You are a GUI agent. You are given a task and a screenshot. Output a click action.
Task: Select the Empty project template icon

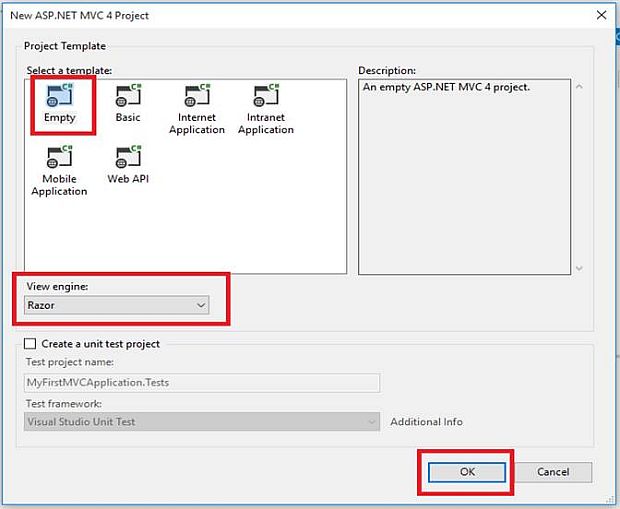click(x=60, y=95)
